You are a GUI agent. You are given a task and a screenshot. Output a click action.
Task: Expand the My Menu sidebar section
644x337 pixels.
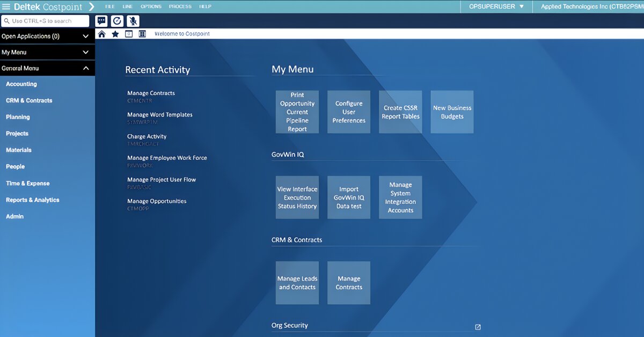[x=85, y=53]
